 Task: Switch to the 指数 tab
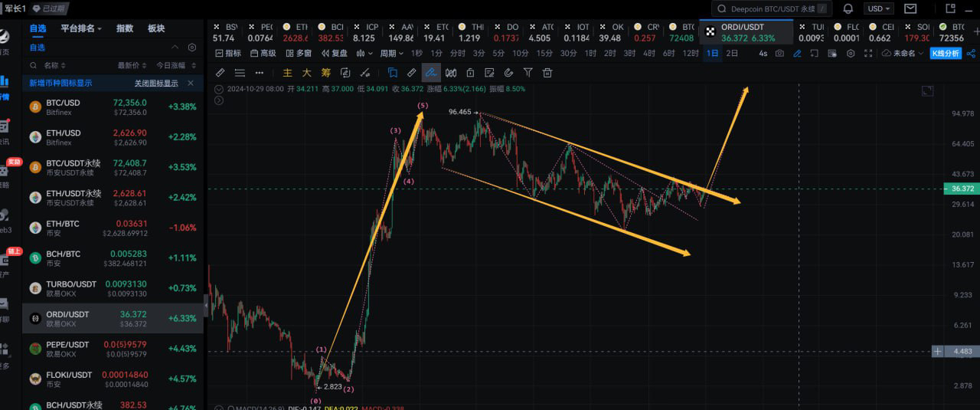124,28
